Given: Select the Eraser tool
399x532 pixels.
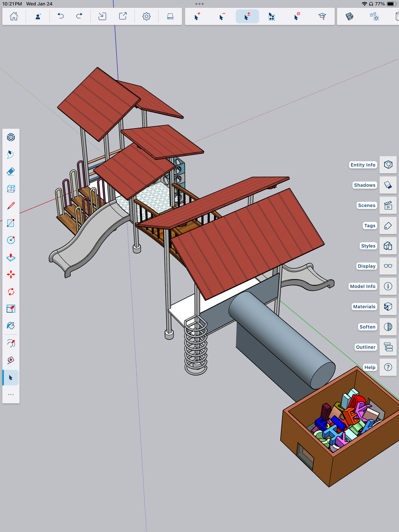Looking at the screenshot, I should 11,171.
